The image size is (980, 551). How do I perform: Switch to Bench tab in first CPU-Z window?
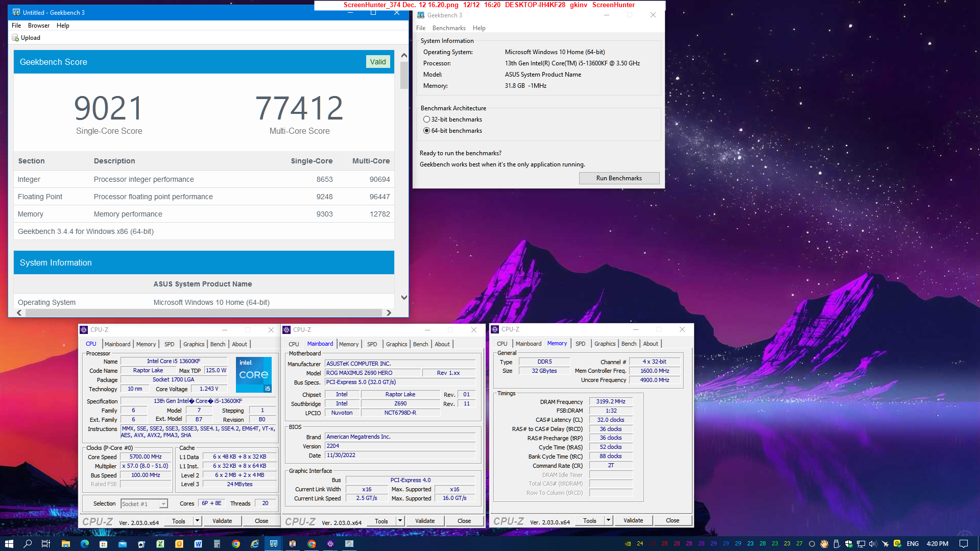[218, 344]
